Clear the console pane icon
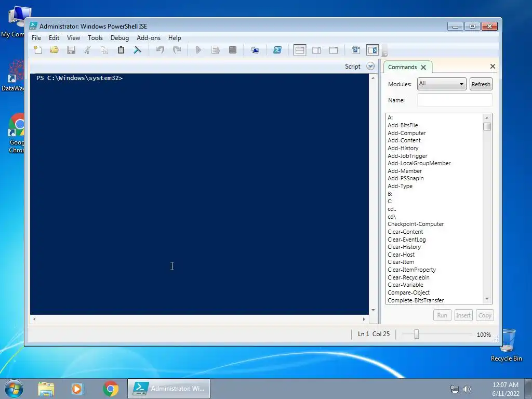Screen dimensions: 532x399 [x=137, y=50]
